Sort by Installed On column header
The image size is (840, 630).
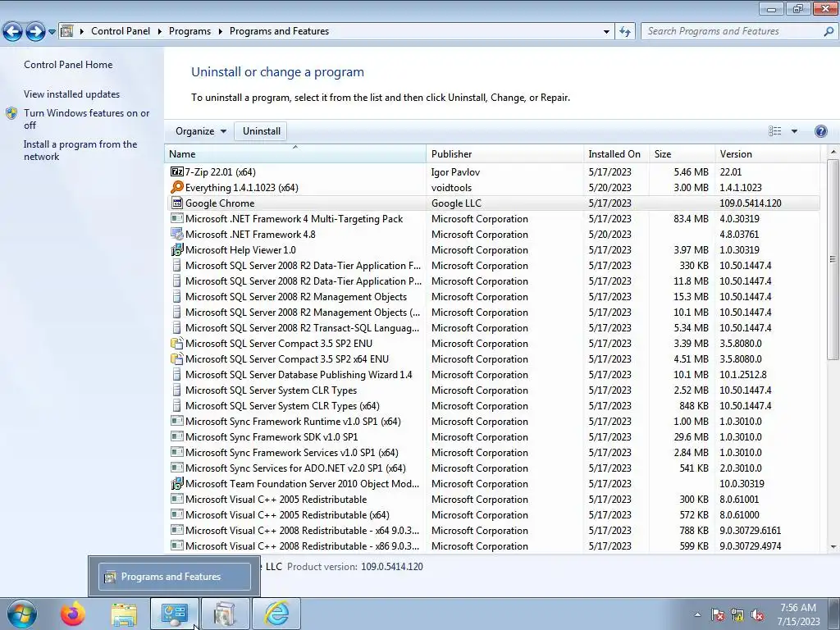tap(617, 153)
